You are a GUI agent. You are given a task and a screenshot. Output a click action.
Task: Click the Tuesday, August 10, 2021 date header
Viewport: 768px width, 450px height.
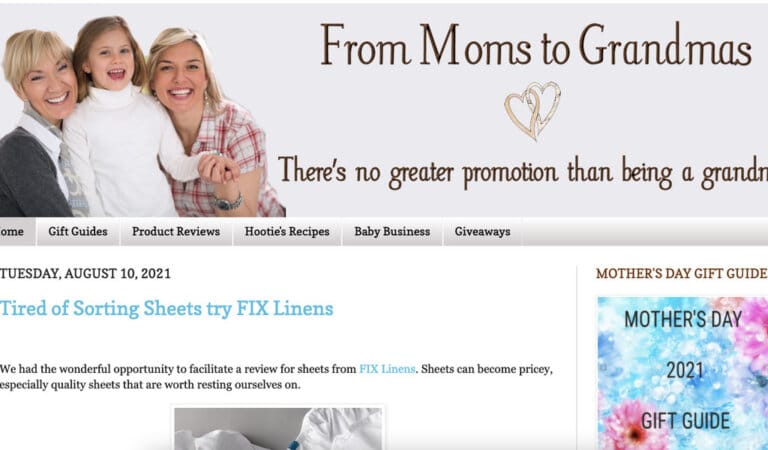tap(85, 273)
